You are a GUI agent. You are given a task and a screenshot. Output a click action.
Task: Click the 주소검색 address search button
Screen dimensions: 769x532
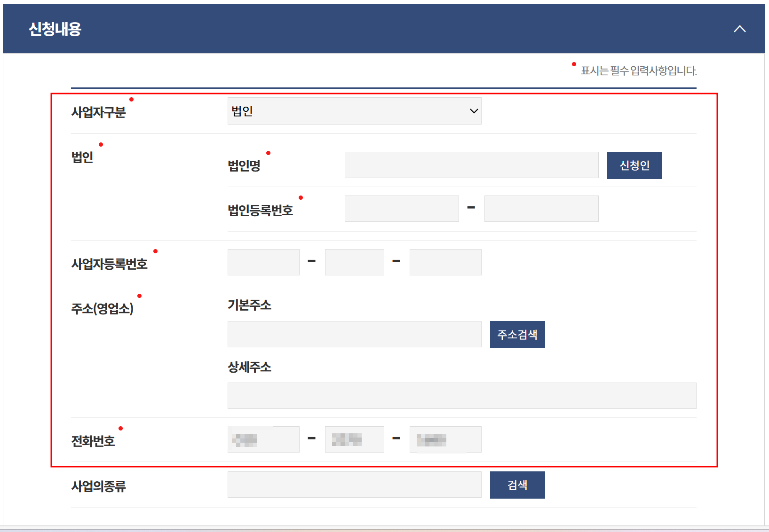(x=517, y=334)
